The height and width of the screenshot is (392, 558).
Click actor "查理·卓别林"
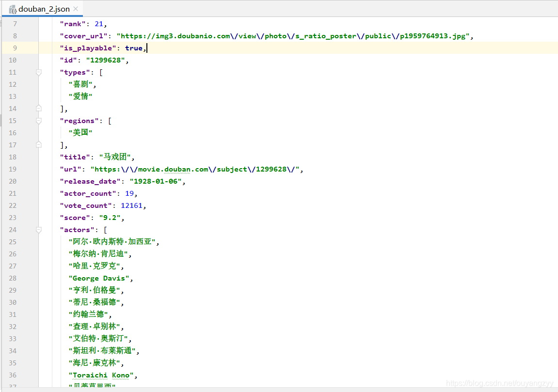pos(95,327)
